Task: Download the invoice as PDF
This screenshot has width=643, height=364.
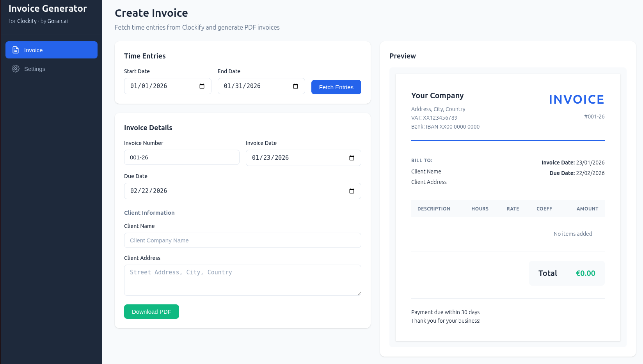Action: tap(151, 311)
